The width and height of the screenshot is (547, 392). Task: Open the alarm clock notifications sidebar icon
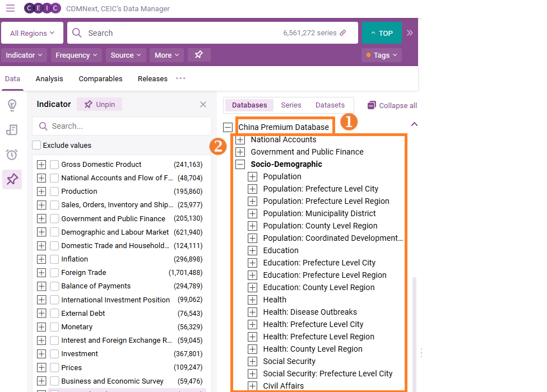point(12,155)
